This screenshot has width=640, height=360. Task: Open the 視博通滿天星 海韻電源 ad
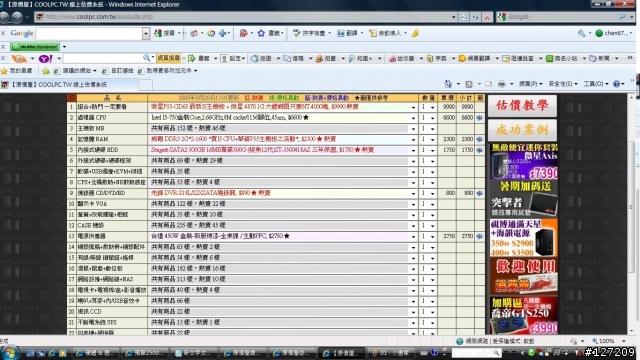point(524,238)
